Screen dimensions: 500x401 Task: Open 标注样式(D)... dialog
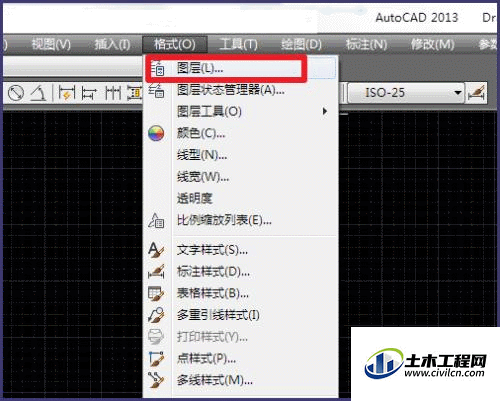coord(240,272)
